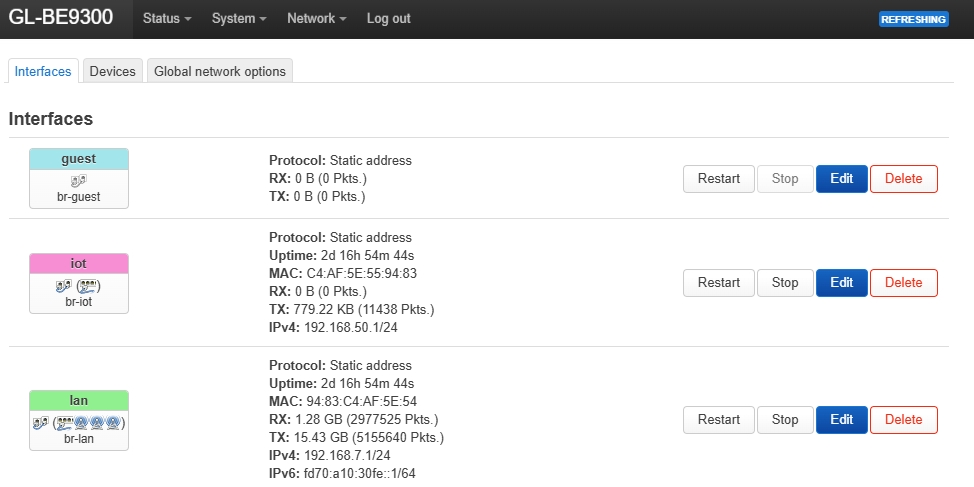This screenshot has width=974, height=487.
Task: Click the last wireless icon in lan box
Action: (x=113, y=422)
